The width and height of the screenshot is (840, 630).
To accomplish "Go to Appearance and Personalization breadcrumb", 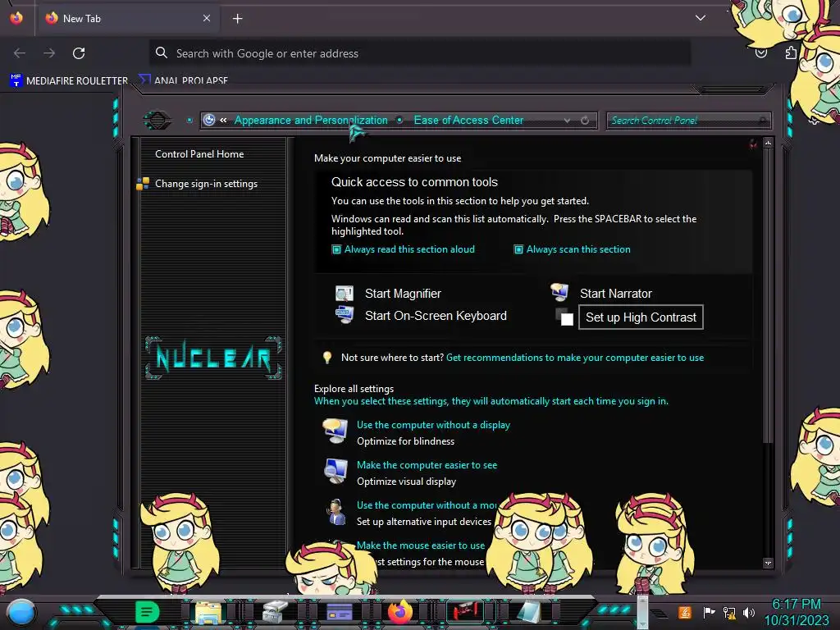I will pyautogui.click(x=311, y=120).
